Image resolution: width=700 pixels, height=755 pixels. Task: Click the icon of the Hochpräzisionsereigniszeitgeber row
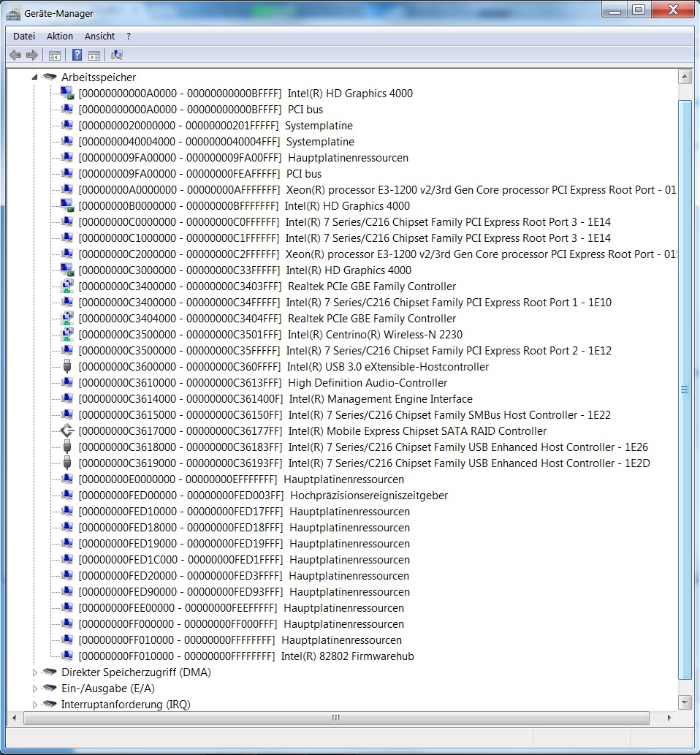pyautogui.click(x=67, y=495)
